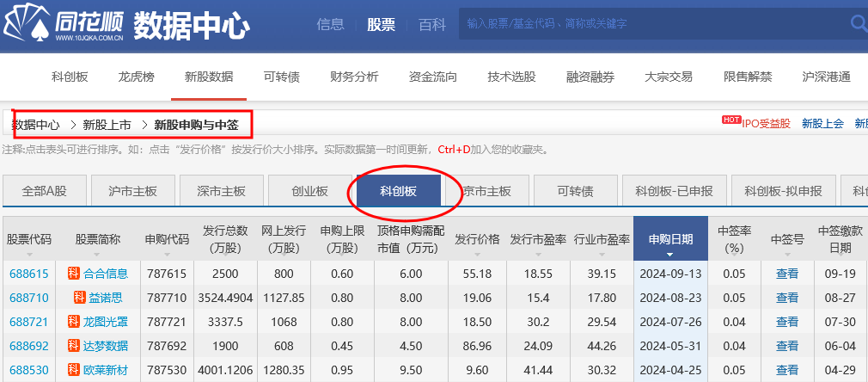Open stock code 688615 link
Screen dimensions: 868x382
(x=28, y=274)
